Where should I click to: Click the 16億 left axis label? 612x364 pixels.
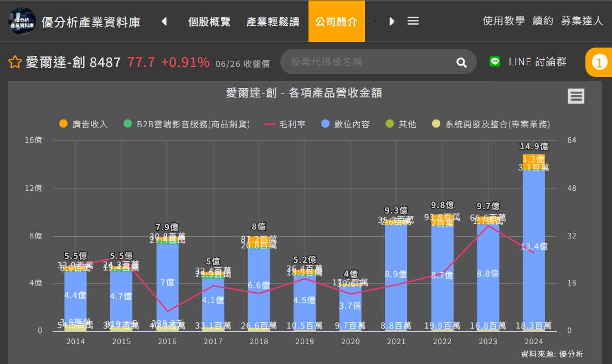click(34, 140)
